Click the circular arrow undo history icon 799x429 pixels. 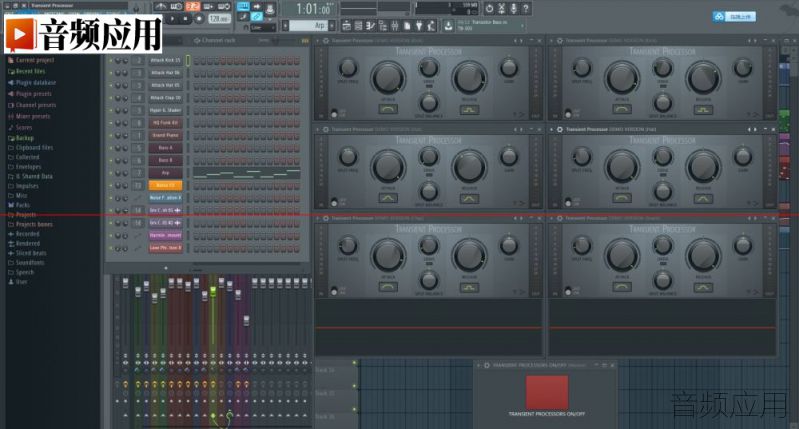pyautogui.click(x=489, y=8)
